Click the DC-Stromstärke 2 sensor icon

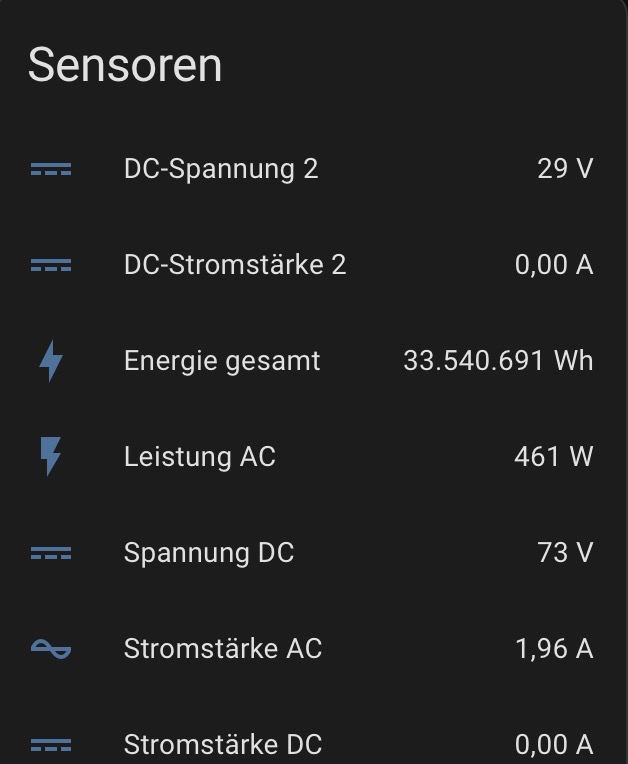[x=51, y=266]
